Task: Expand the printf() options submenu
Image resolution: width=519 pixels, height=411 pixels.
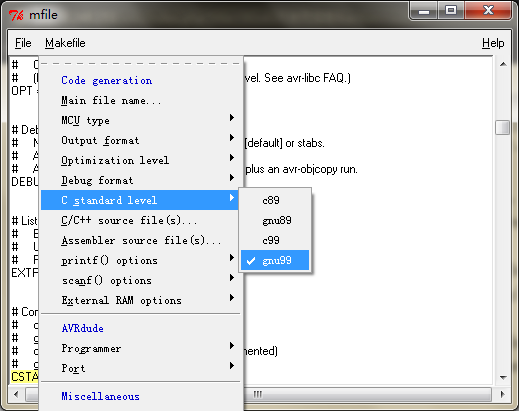Action: [140, 260]
